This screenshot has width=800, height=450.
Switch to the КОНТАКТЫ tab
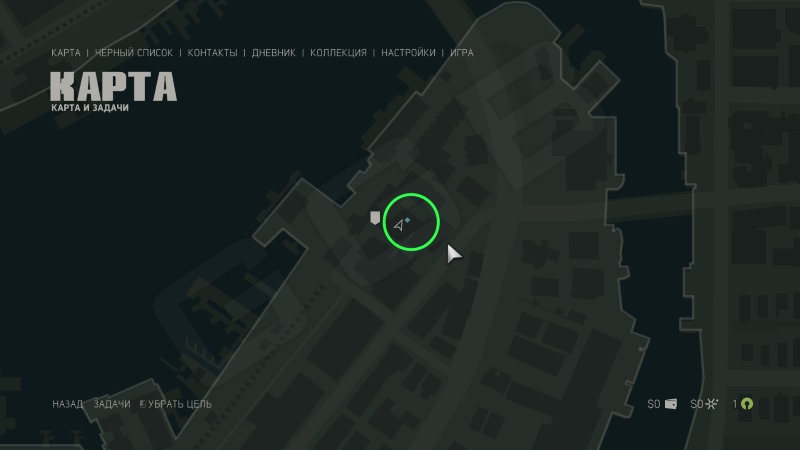pyautogui.click(x=212, y=53)
